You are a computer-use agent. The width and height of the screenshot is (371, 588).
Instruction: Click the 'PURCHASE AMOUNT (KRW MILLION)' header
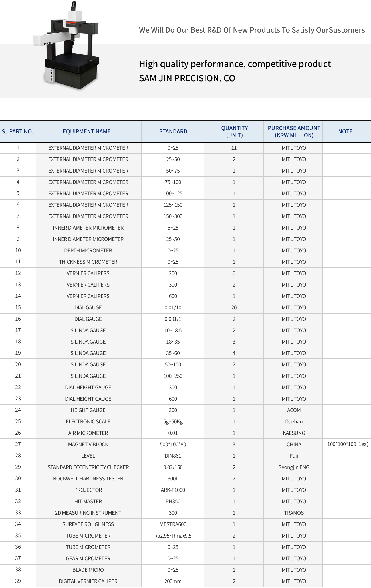click(294, 131)
